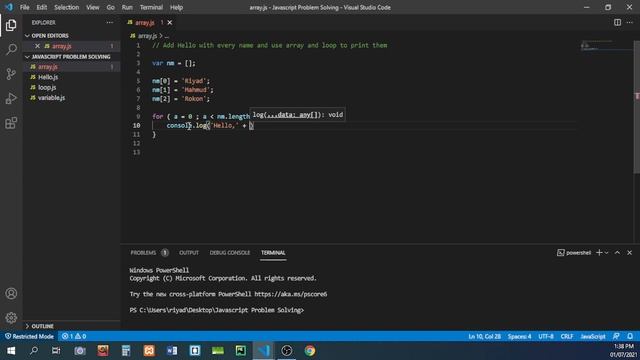Split the editor to the right
Screen dimensions: 640x360
(x=618, y=22)
